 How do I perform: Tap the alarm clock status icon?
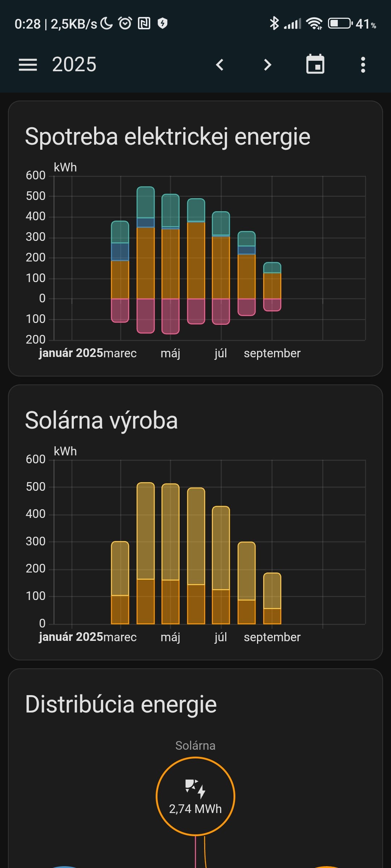click(x=125, y=24)
